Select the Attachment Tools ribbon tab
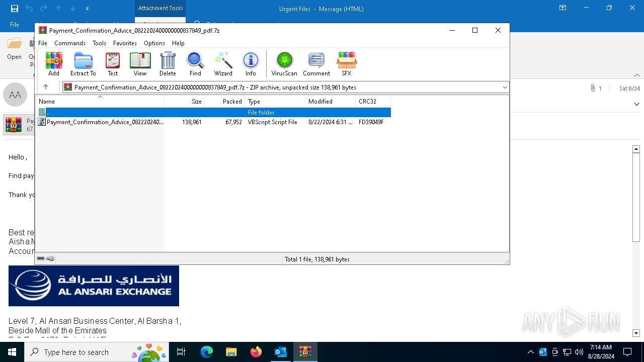 [x=160, y=9]
